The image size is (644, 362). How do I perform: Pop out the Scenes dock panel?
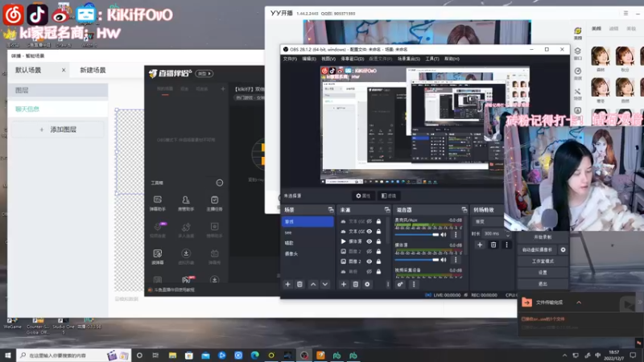(331, 210)
